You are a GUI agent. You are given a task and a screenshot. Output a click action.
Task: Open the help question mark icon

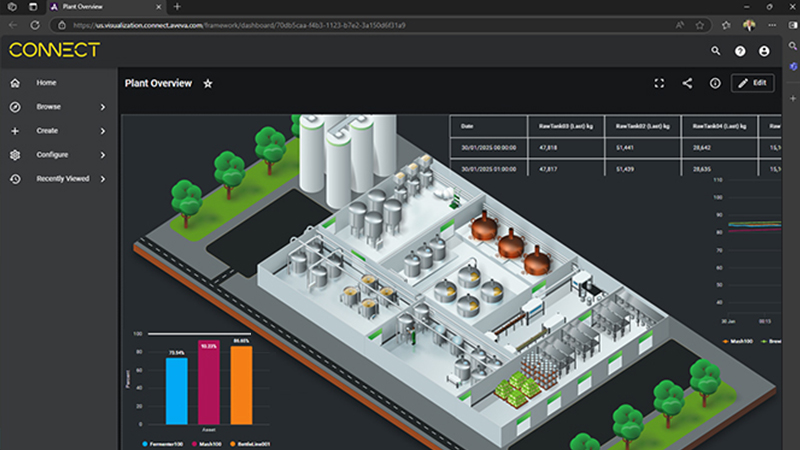click(x=740, y=51)
